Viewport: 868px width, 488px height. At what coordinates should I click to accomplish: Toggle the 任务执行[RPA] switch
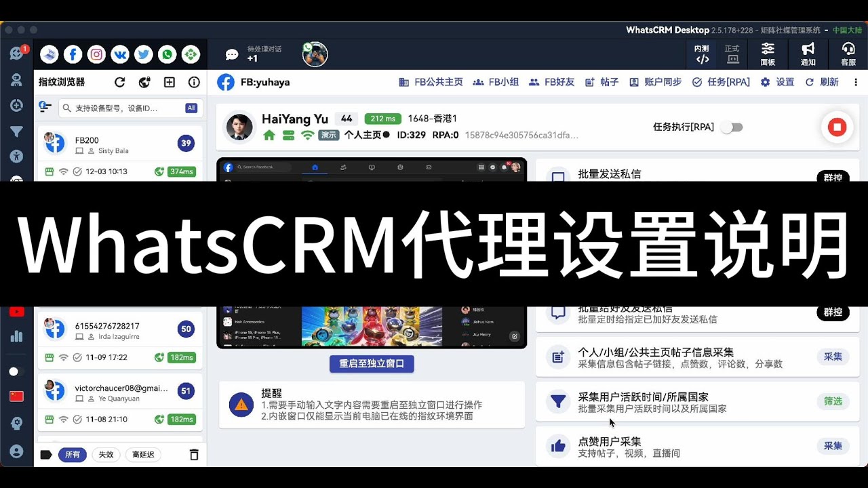point(731,127)
